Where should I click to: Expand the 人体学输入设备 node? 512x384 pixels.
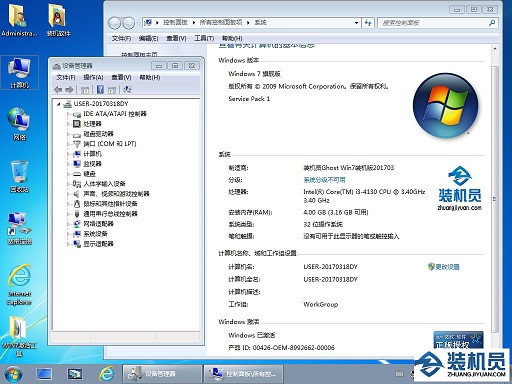[68, 184]
